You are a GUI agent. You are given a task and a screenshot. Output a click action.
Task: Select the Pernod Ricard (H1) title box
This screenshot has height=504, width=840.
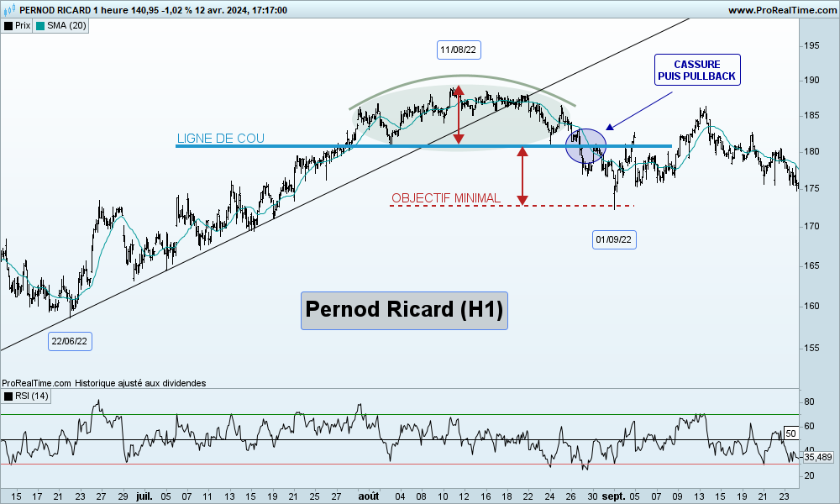(405, 310)
